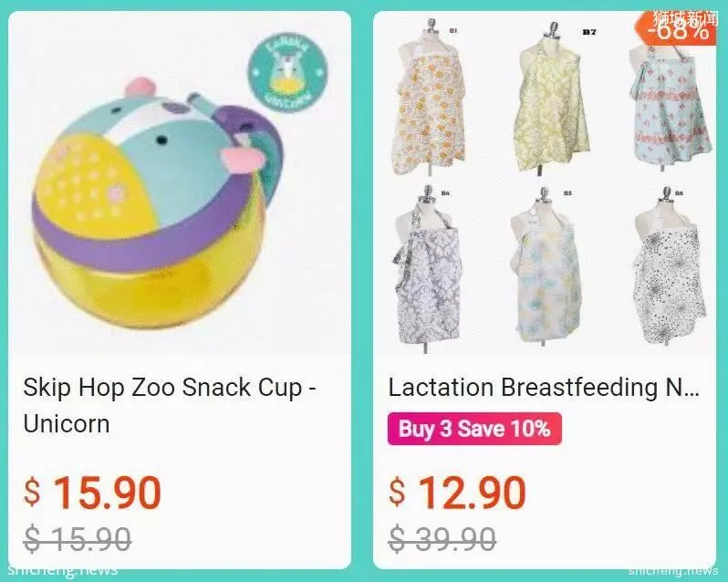Click the shicheng.news watermark at bottom right
Viewport: 728px width, 582px height.
[x=673, y=570]
